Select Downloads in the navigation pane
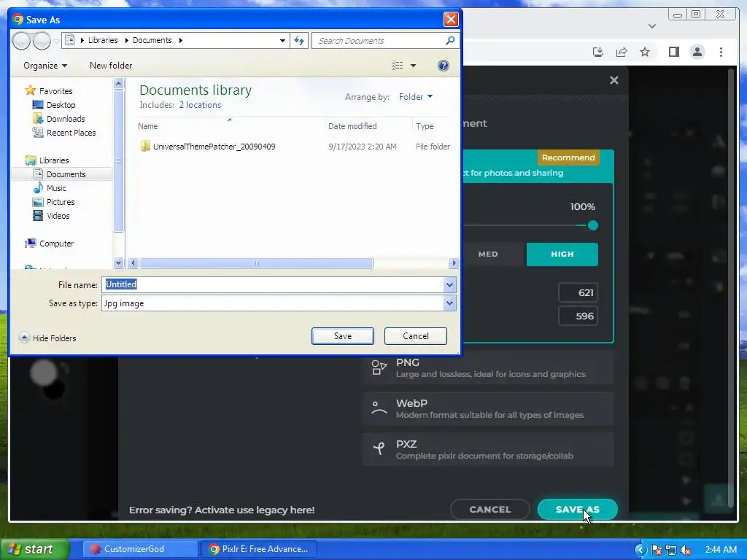The width and height of the screenshot is (747, 560). pos(58,119)
